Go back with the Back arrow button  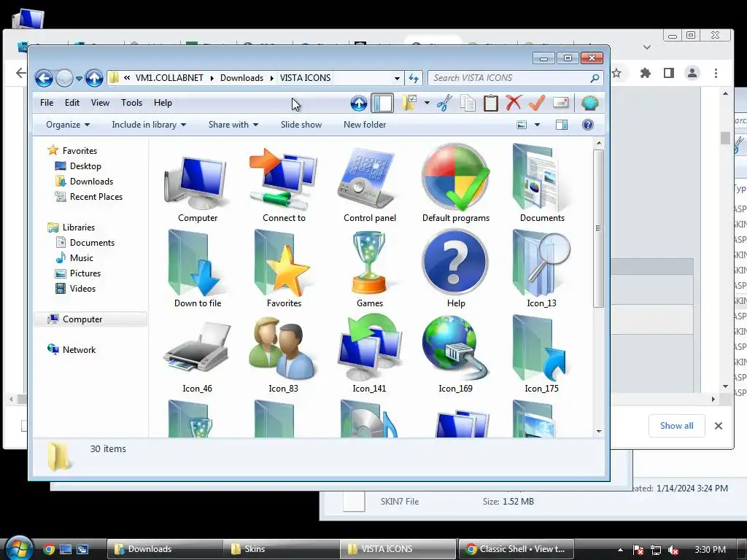[44, 78]
